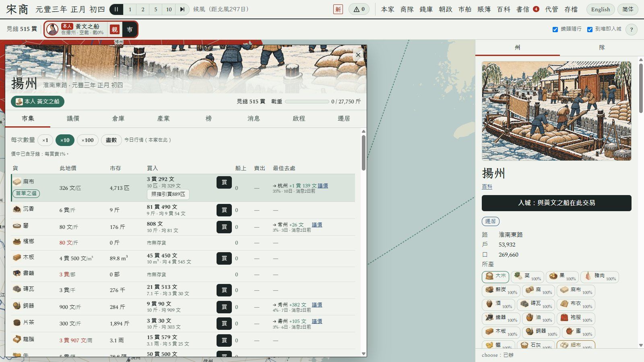The height and width of the screenshot is (362, 644).
Task: Open the 消息 tab
Action: click(254, 118)
